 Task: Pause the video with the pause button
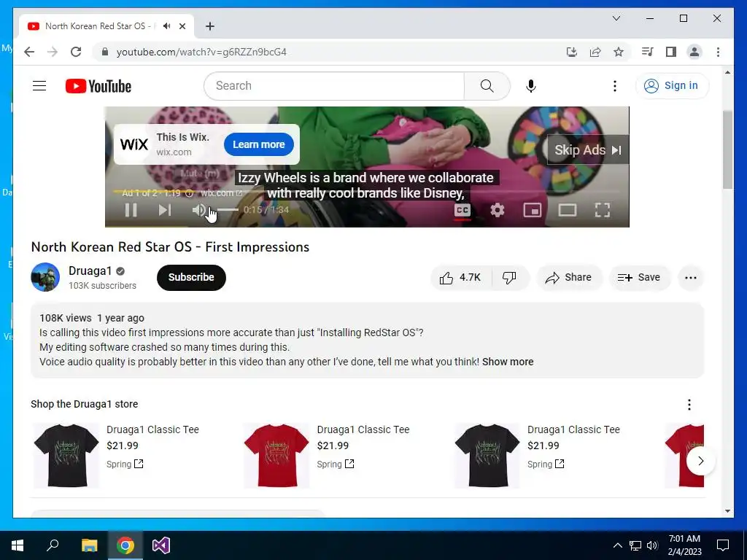pos(131,210)
